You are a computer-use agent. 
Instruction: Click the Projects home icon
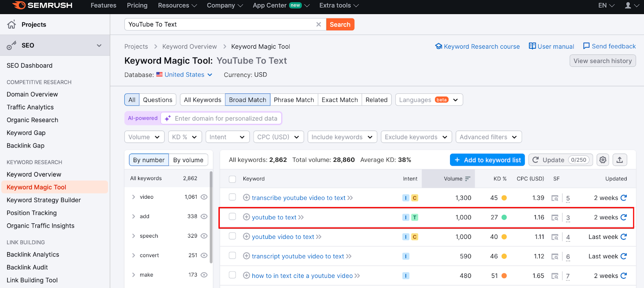[12, 25]
